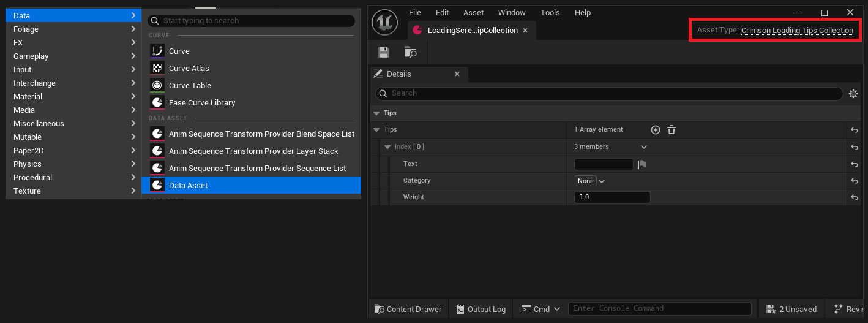Click the Sequence List data asset icon

pos(157,168)
